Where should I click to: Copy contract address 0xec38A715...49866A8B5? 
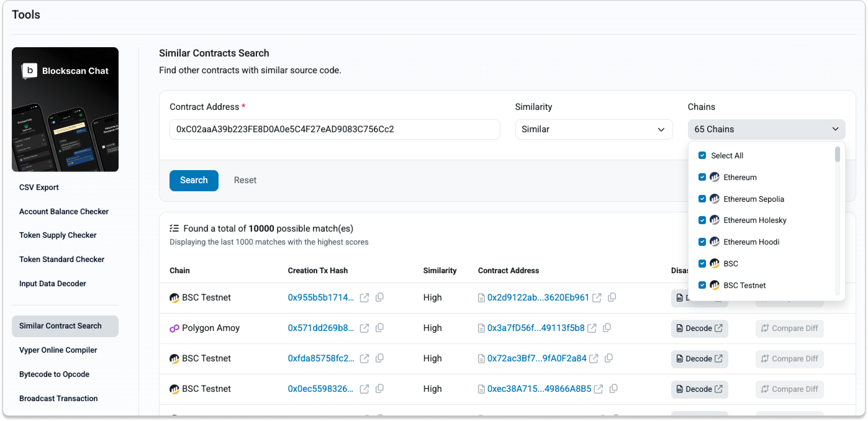coord(614,389)
